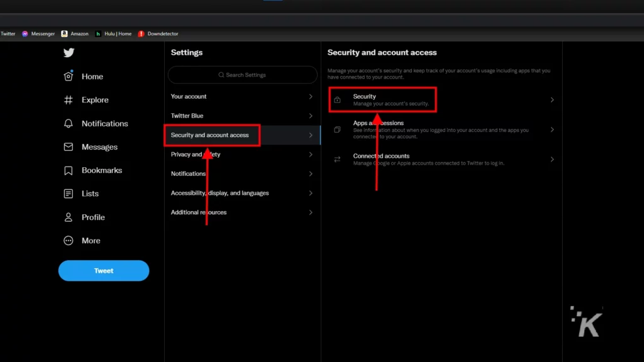Expand Twitter Blue chevron
Screen dimensions: 644x362
tap(311, 116)
